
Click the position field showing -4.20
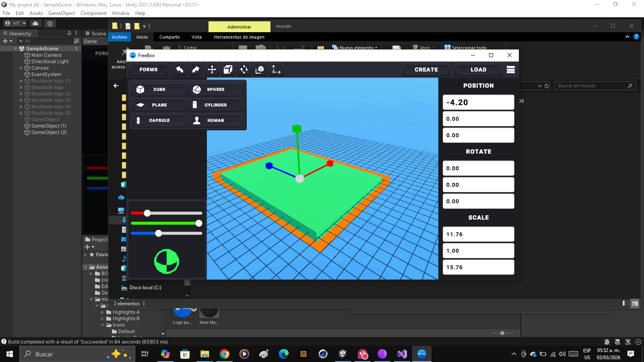pos(478,102)
